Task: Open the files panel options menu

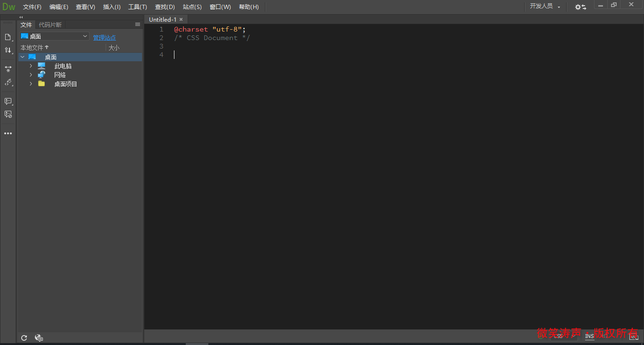Action: (138, 25)
